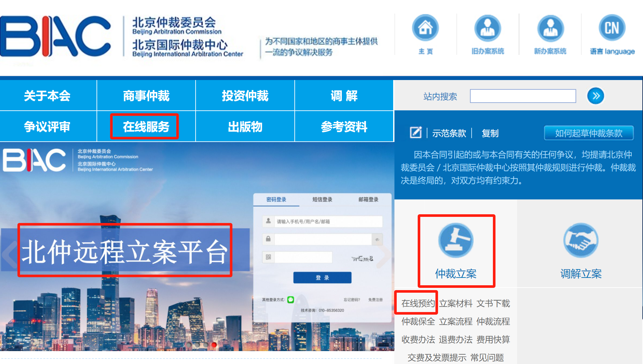
Task: Open the 在线预约 link
Action: click(418, 303)
